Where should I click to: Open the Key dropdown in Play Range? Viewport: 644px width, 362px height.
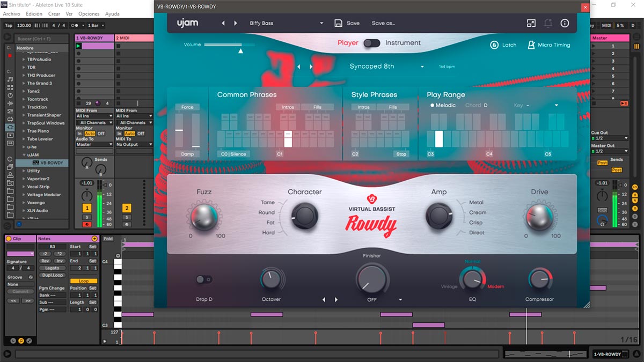point(557,106)
